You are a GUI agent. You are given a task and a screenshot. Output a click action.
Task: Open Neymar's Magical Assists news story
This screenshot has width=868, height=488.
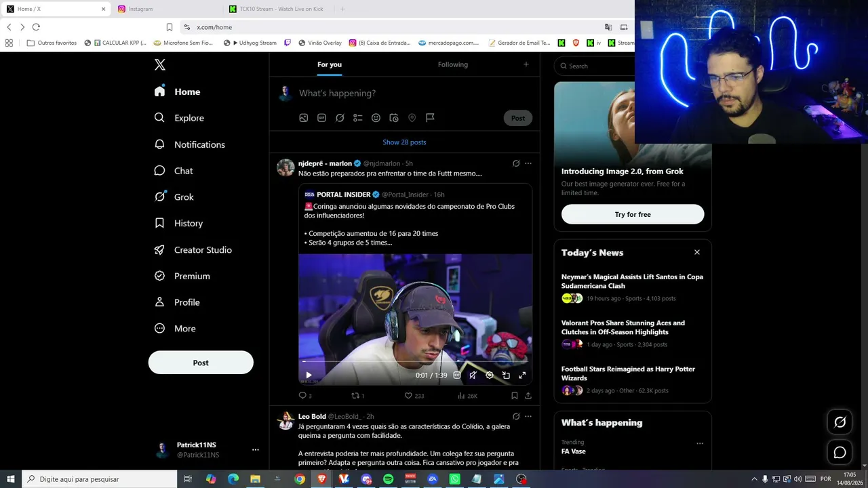point(633,287)
